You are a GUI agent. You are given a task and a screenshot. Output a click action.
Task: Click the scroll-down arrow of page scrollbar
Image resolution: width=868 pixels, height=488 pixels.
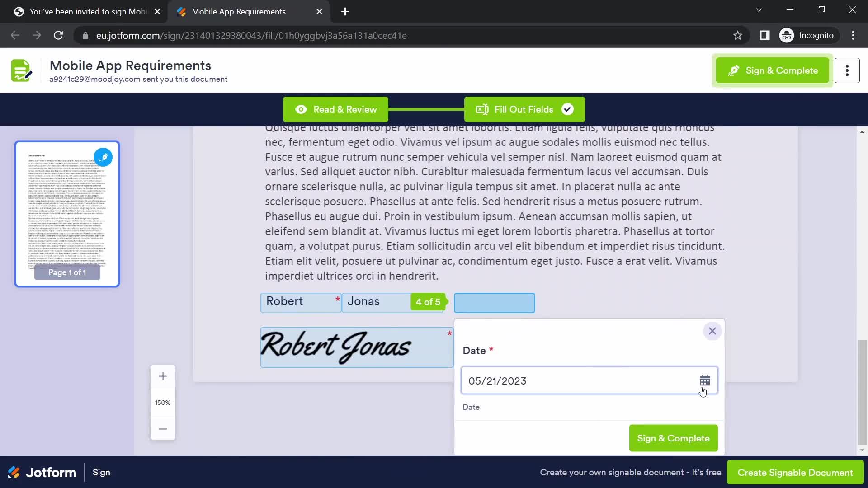(862, 450)
